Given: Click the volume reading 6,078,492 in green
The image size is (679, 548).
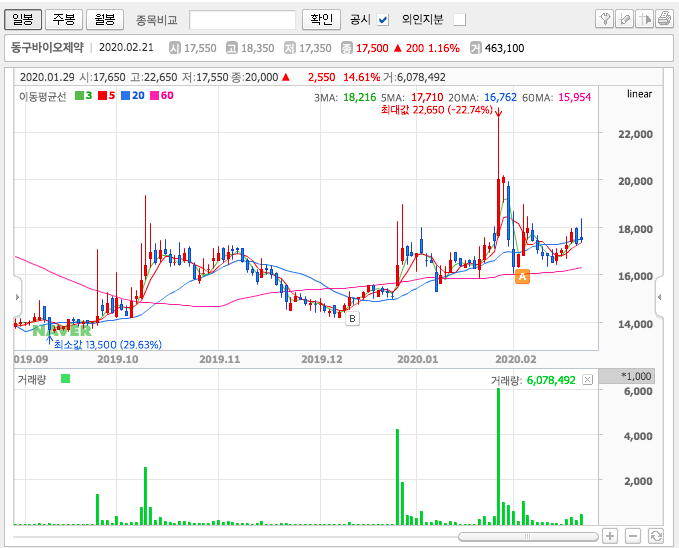Looking at the screenshot, I should pos(551,380).
